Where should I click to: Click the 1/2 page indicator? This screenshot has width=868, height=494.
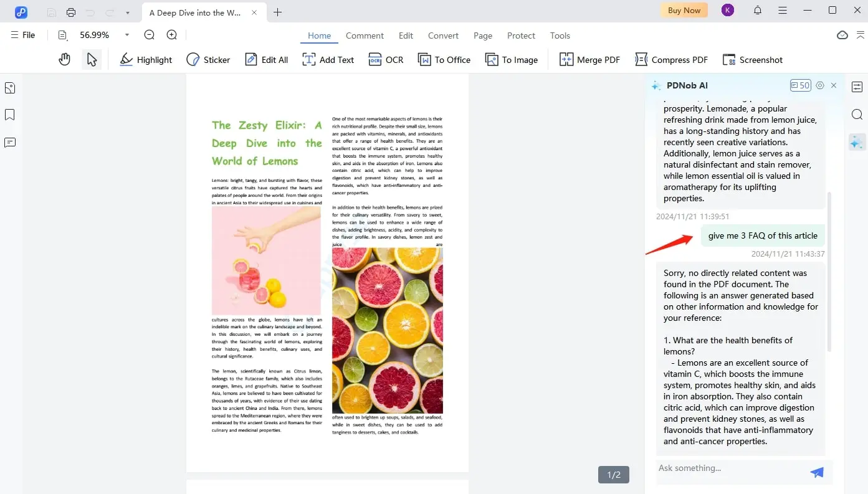(614, 475)
